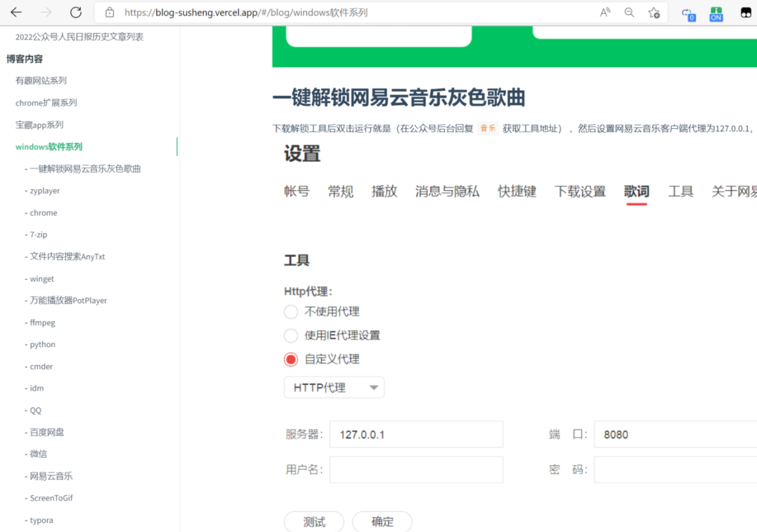Switch to the 工具 settings tab
The image size is (757, 532).
[x=681, y=191]
